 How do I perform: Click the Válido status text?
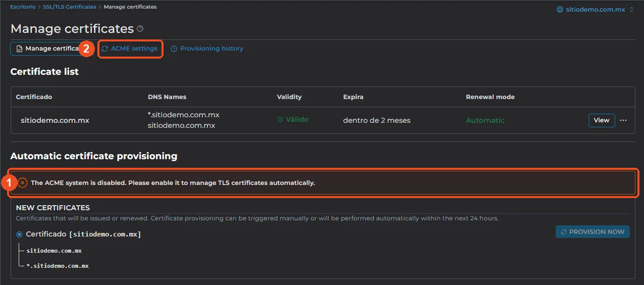pyautogui.click(x=297, y=120)
